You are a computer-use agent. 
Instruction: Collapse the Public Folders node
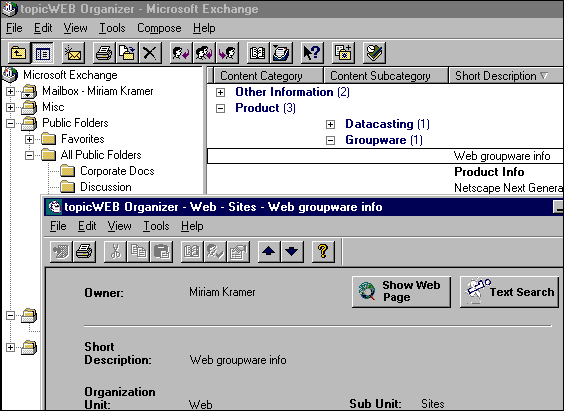tap(10, 123)
